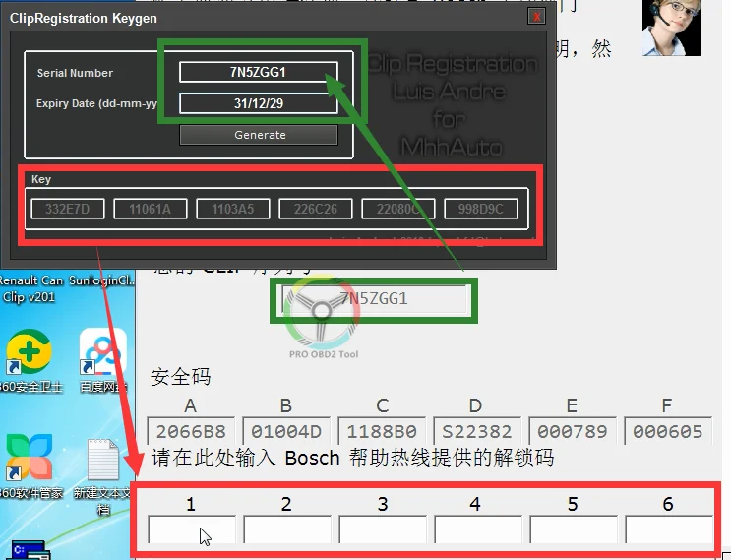Click unlock code input box 3

pos(383,529)
